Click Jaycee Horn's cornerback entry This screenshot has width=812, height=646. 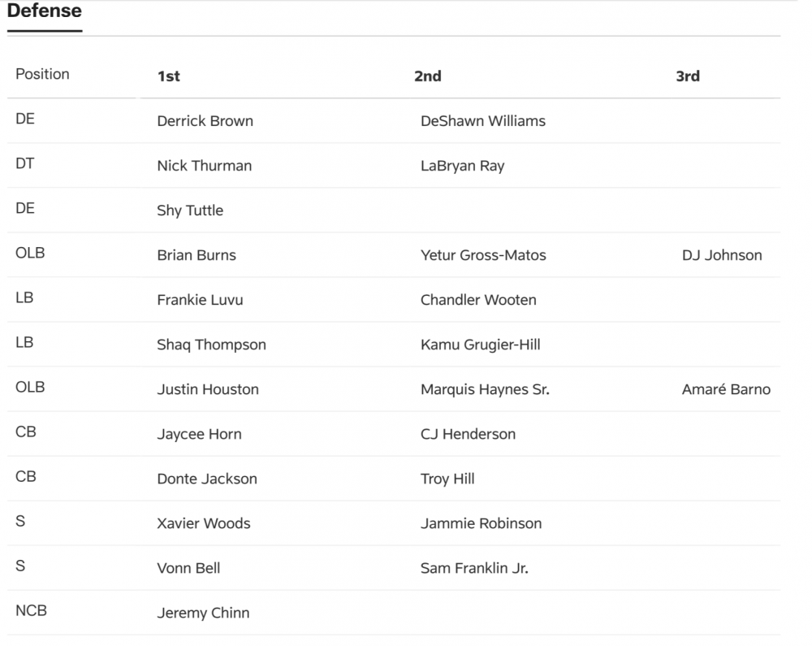[199, 434]
